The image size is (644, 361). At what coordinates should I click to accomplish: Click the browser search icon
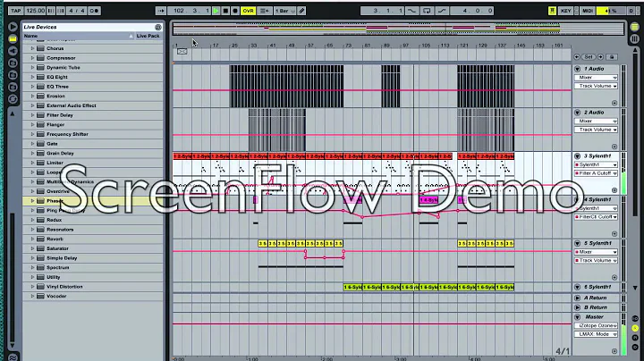click(x=158, y=27)
